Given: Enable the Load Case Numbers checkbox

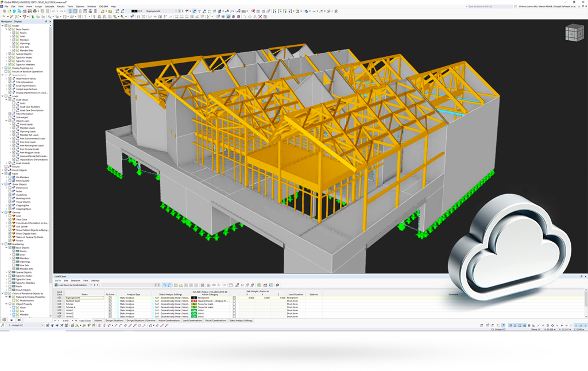Looking at the screenshot, I should 14,107.
